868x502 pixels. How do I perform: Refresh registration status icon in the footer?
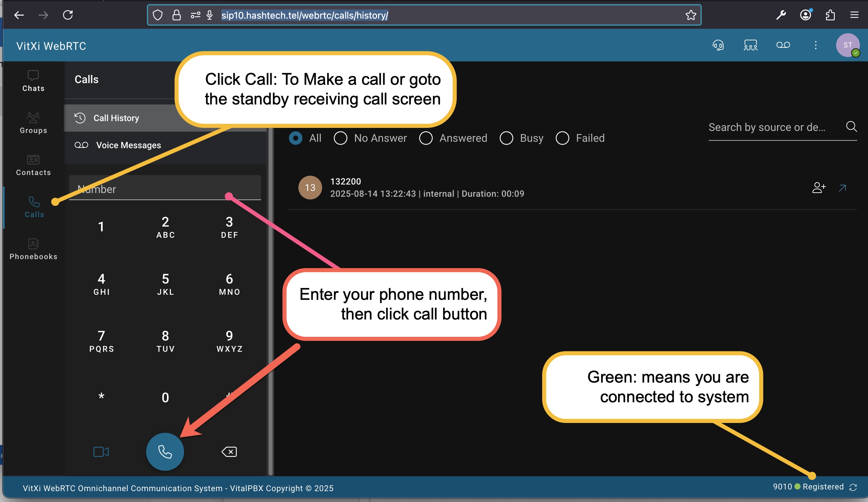(853, 487)
